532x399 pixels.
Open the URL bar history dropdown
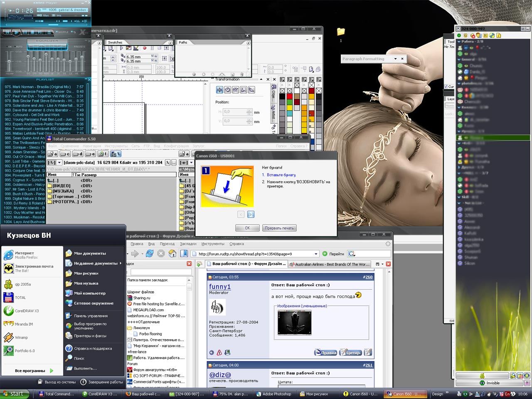[x=316, y=254]
